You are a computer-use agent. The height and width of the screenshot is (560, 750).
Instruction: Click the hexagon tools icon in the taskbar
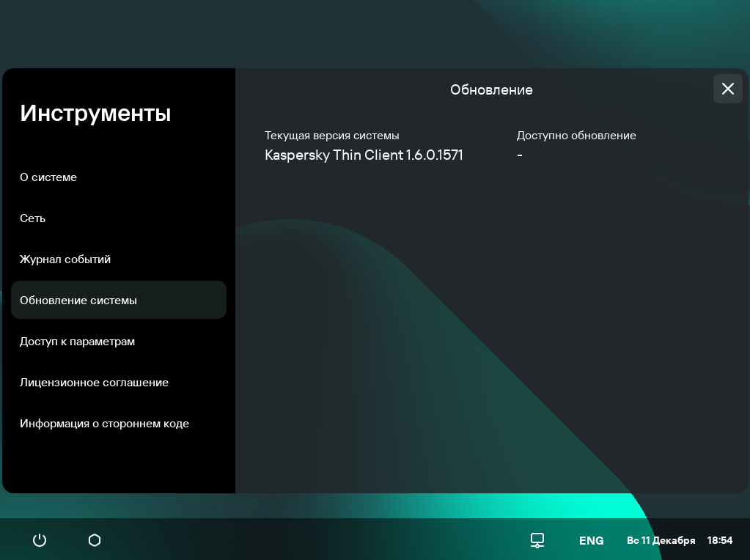(95, 540)
